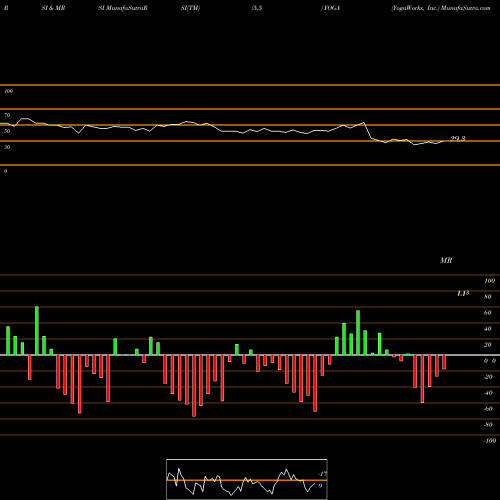The width and height of the screenshot is (500, 500).
Task: Click the MunafaSutraR header text
Action: (127, 8)
